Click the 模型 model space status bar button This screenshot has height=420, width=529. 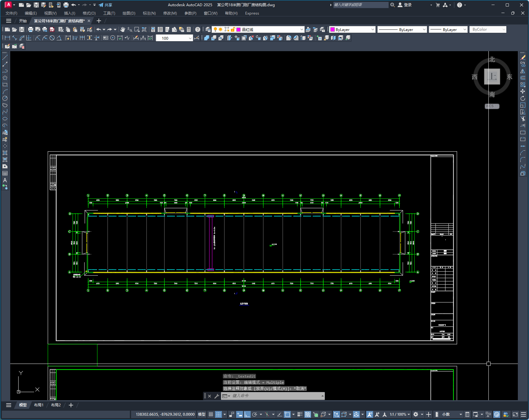point(202,414)
